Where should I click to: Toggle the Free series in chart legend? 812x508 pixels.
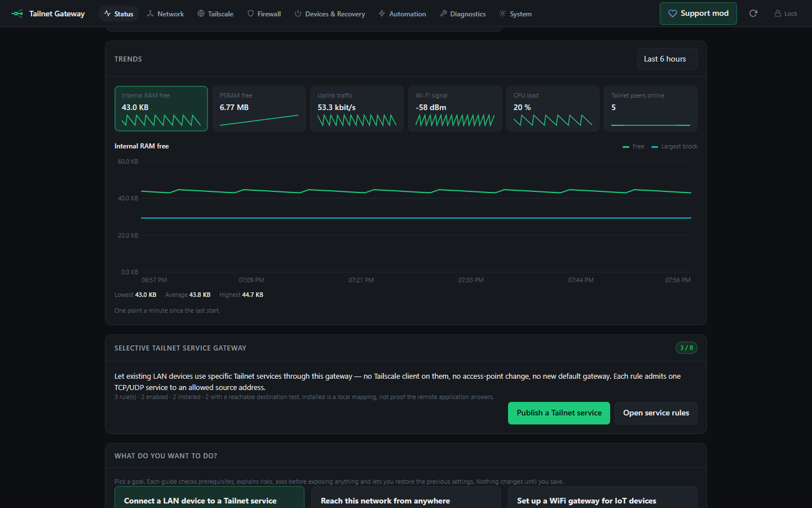click(633, 146)
